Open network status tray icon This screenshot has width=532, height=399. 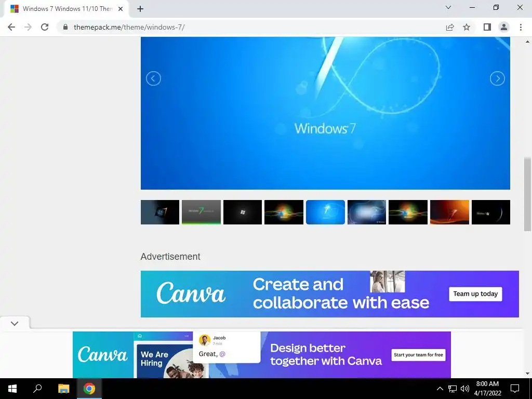pos(453,389)
